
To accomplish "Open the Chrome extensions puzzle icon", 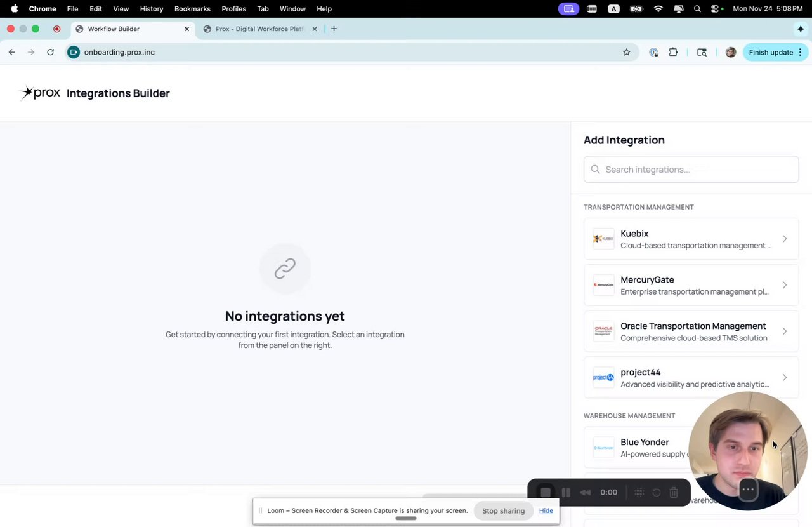I will tap(673, 52).
